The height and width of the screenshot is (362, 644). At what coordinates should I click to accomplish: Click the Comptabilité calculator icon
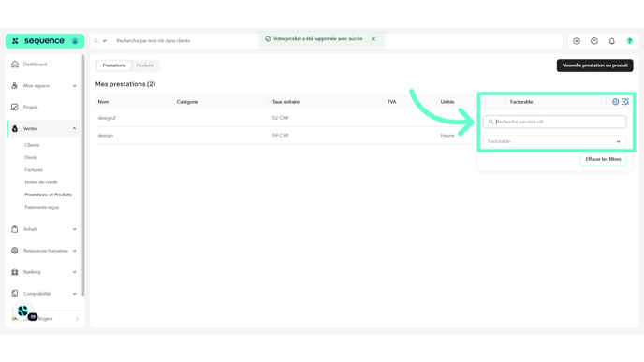coord(15,294)
